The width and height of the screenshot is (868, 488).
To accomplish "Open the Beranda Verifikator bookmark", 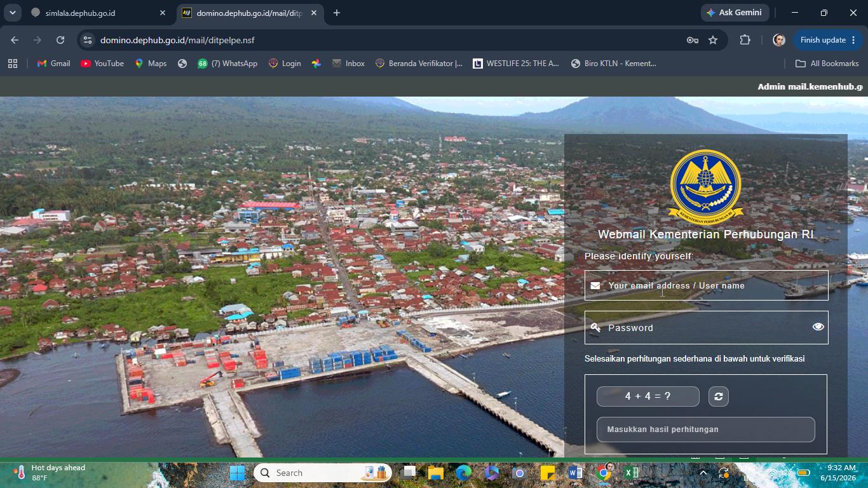I will click(x=419, y=64).
